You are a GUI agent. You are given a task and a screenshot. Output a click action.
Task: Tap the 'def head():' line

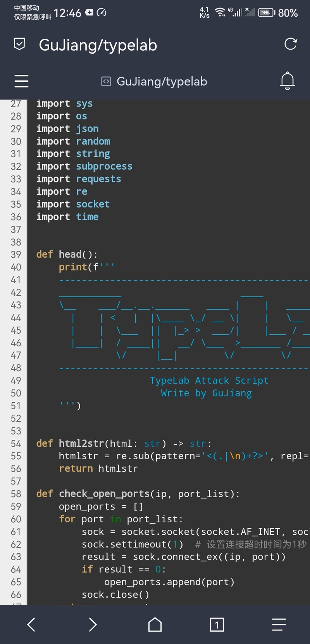point(67,255)
